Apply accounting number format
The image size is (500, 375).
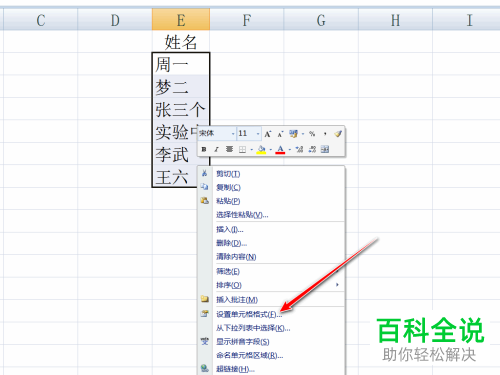(x=293, y=134)
